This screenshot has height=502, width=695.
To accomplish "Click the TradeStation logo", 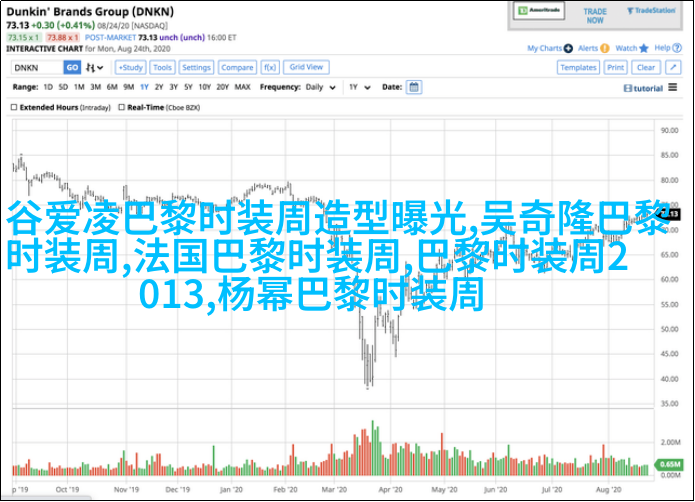I will pyautogui.click(x=651, y=11).
